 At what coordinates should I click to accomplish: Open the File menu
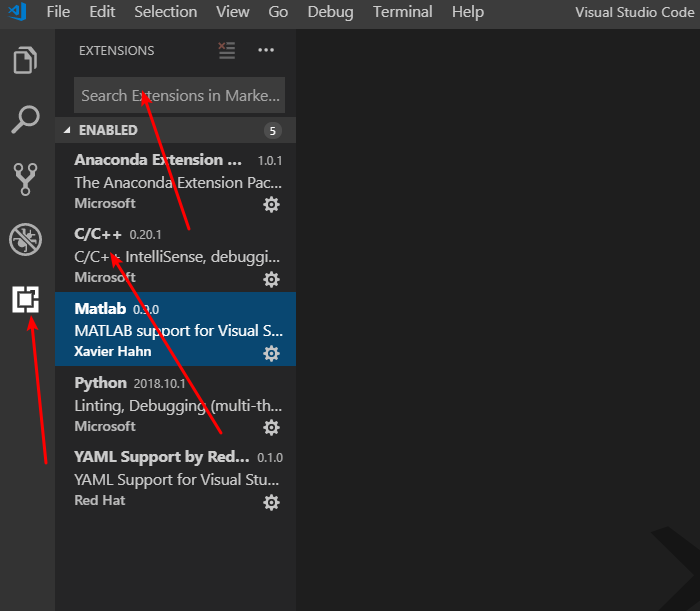click(58, 12)
